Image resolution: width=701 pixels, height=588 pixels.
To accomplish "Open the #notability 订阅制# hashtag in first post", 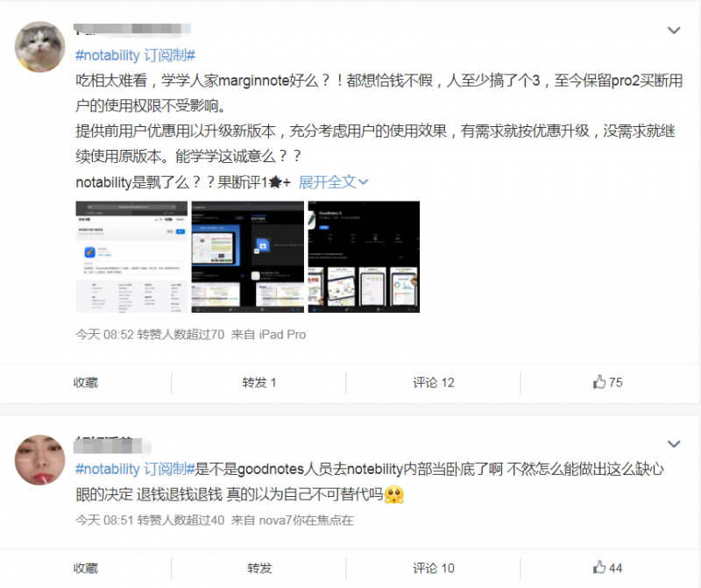I will tap(136, 55).
